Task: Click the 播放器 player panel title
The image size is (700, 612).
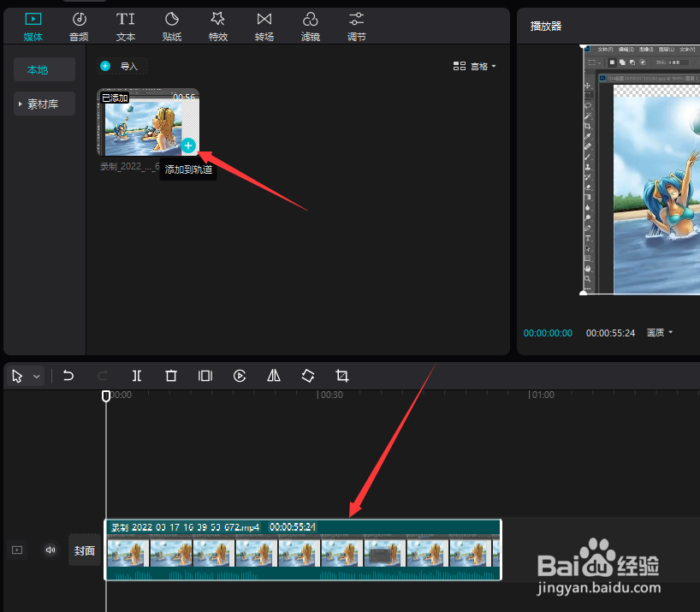Action: tap(545, 27)
